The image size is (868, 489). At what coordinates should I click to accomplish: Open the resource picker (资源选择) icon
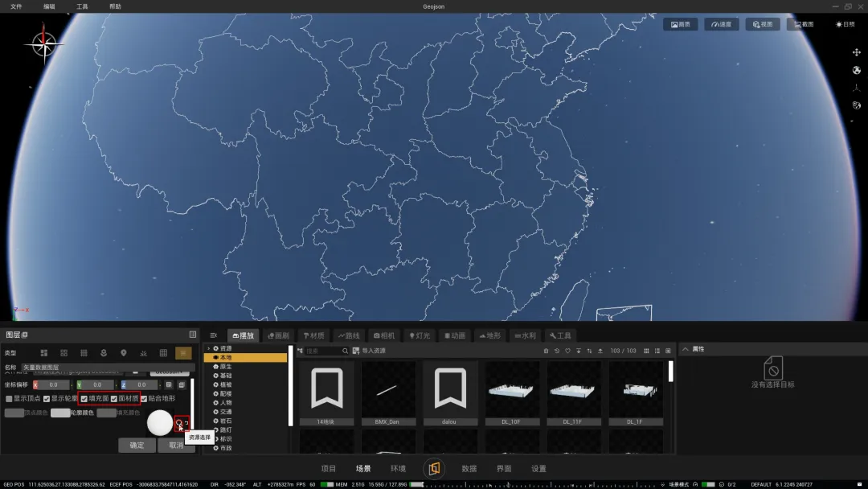179,423
